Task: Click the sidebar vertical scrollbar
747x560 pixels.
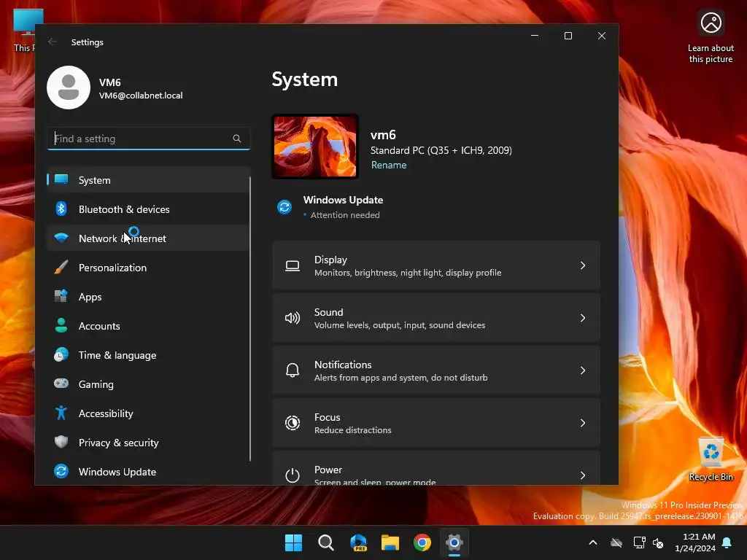Action: pyautogui.click(x=250, y=319)
